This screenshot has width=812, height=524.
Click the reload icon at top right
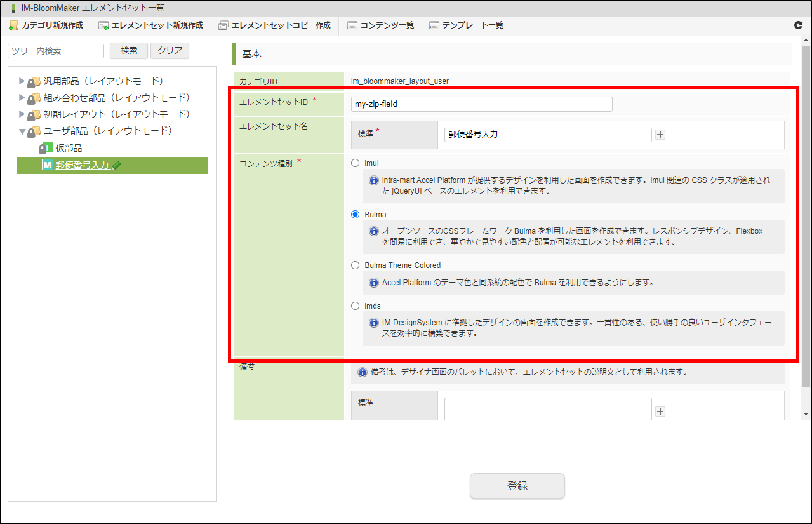point(799,25)
